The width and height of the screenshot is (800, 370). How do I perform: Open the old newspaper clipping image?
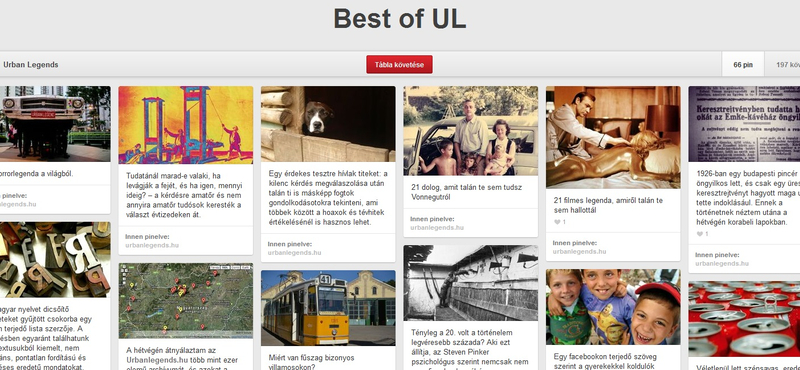pyautogui.click(x=744, y=124)
